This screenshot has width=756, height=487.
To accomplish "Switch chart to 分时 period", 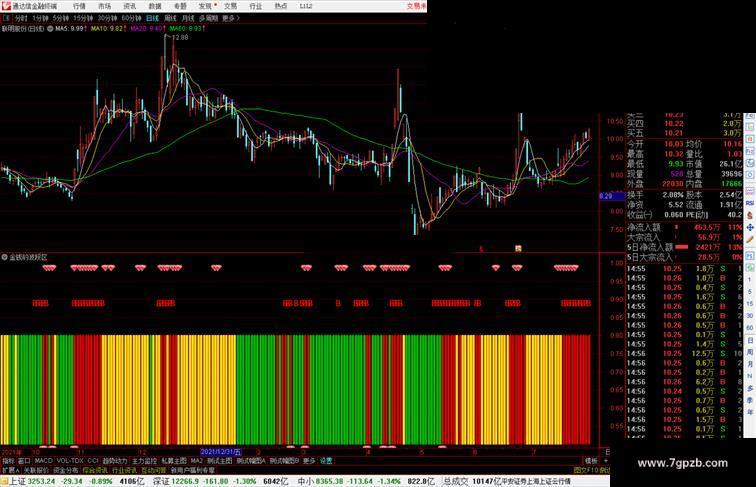I will tap(21, 18).
